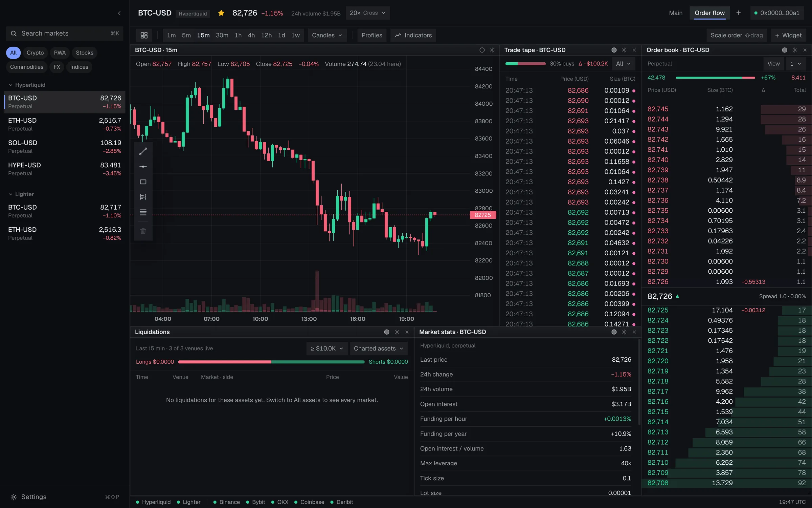
Task: Open Liquidations panel settings gear
Action: coord(397,332)
